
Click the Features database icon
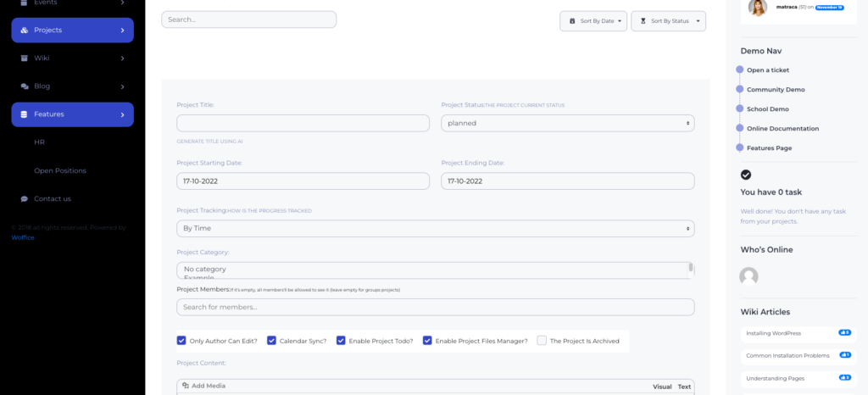point(24,114)
